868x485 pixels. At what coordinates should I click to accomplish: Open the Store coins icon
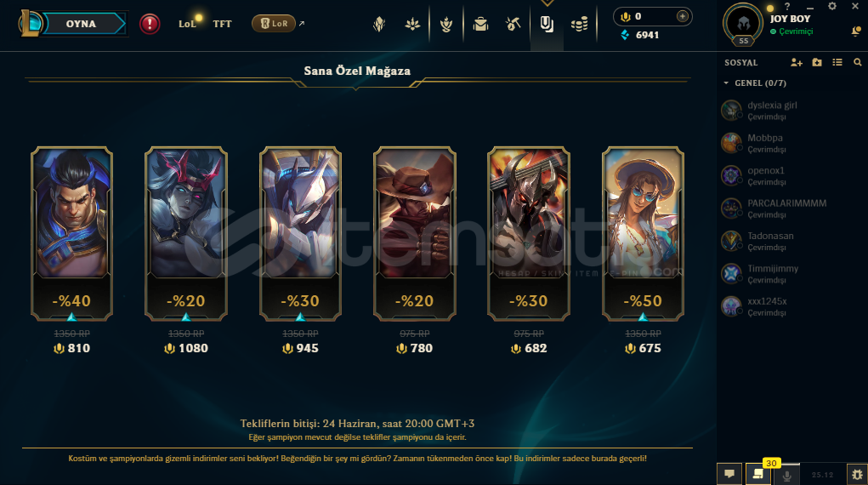pyautogui.click(x=579, y=24)
